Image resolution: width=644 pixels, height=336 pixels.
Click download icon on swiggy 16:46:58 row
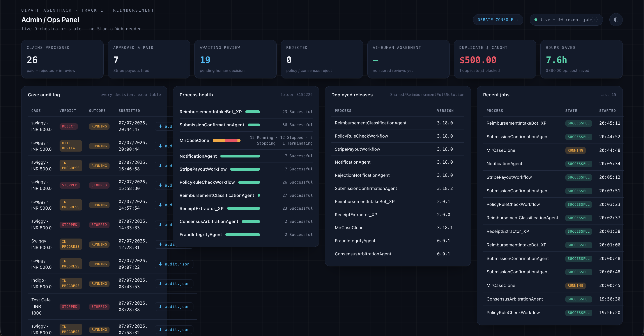160,166
